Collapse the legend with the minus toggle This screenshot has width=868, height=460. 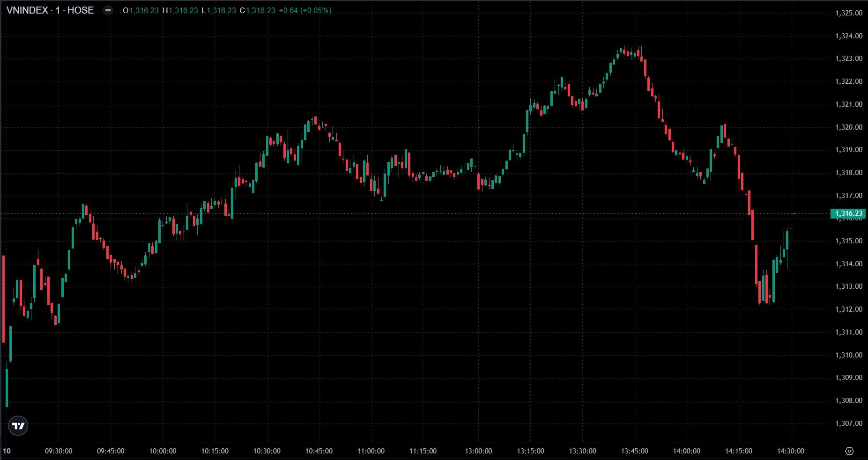coord(108,10)
